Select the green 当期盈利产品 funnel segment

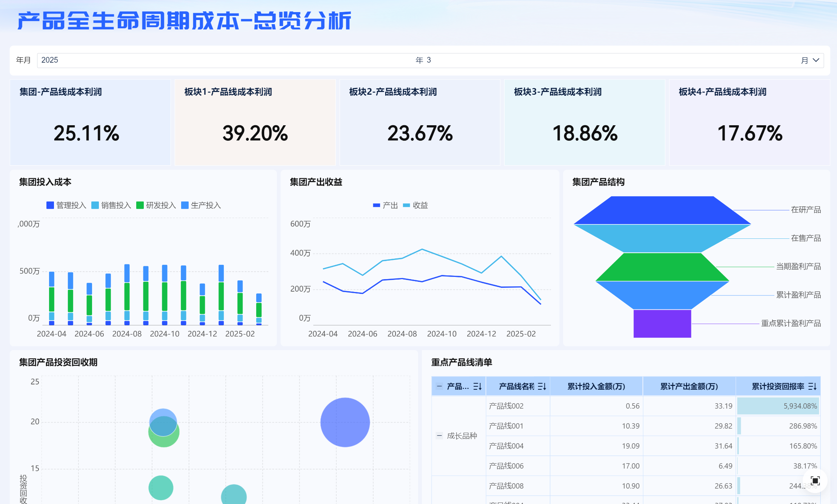[662, 267]
